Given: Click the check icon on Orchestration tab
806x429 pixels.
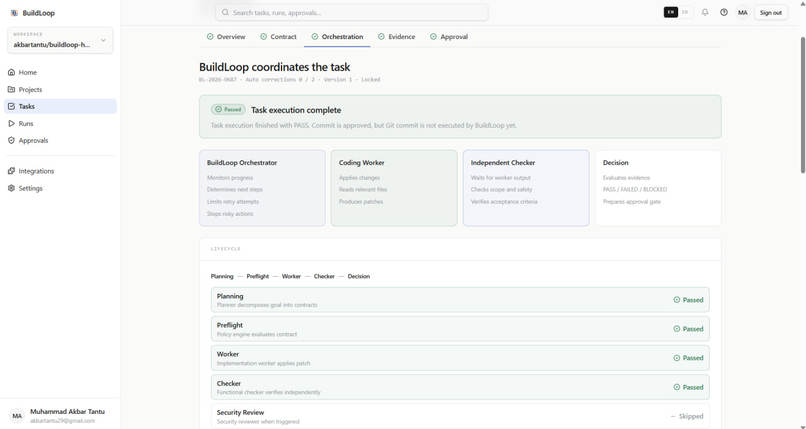Looking at the screenshot, I should tap(315, 36).
